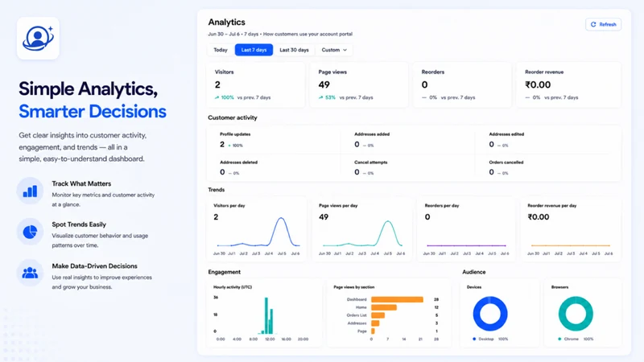Click the Chrome legend teal dot
Viewport: 644px width, 362px height.
click(x=559, y=339)
